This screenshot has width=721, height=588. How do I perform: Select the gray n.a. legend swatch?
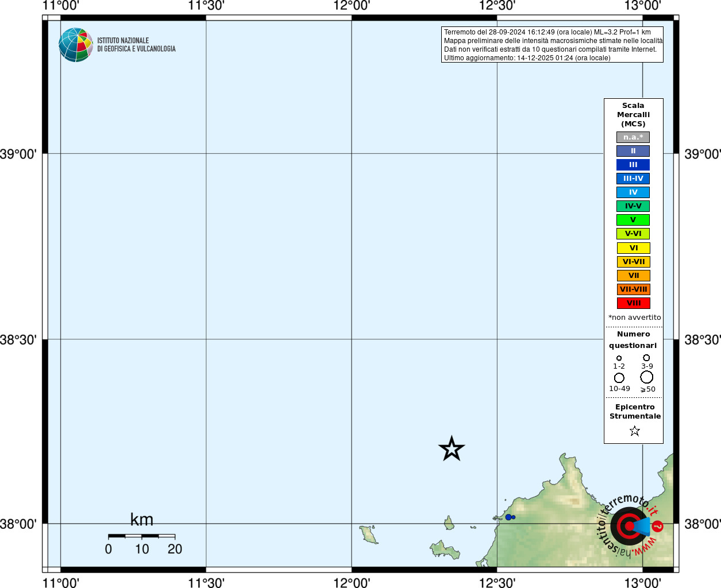pyautogui.click(x=633, y=137)
